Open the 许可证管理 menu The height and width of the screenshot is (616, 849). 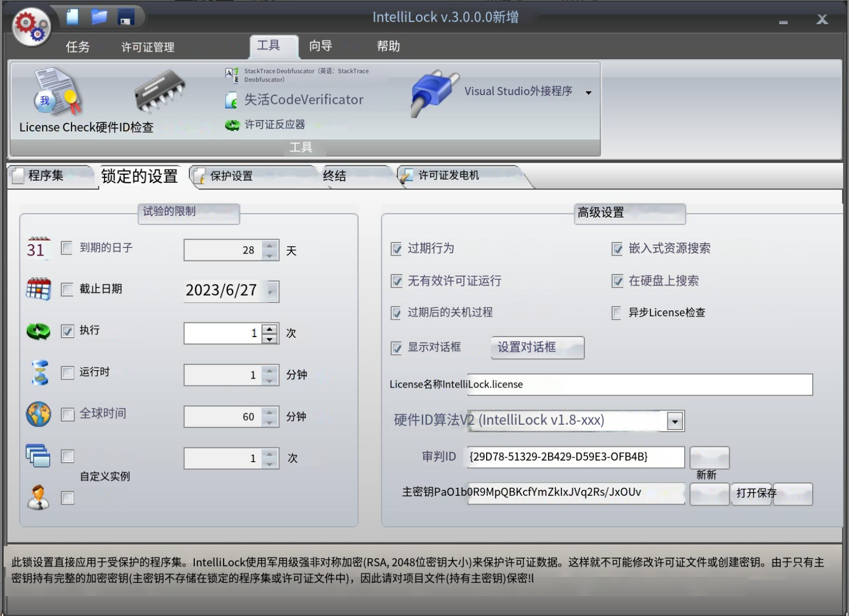click(148, 47)
